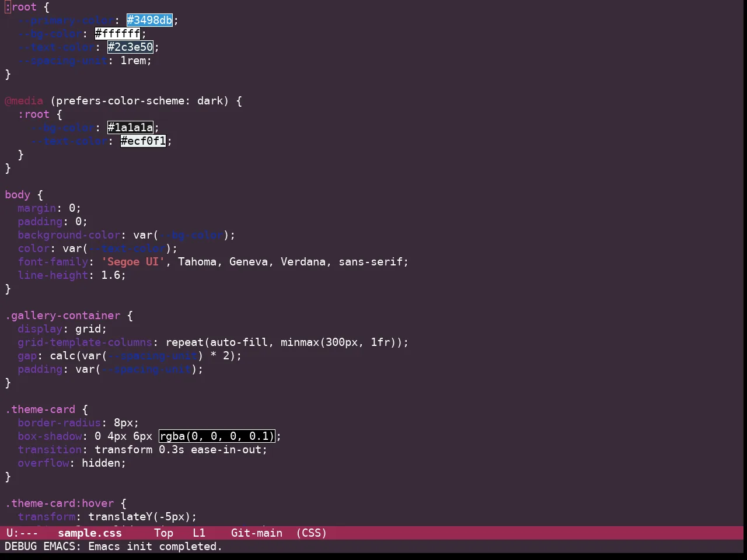
Task: Click the background-color property
Action: pyautogui.click(x=69, y=235)
